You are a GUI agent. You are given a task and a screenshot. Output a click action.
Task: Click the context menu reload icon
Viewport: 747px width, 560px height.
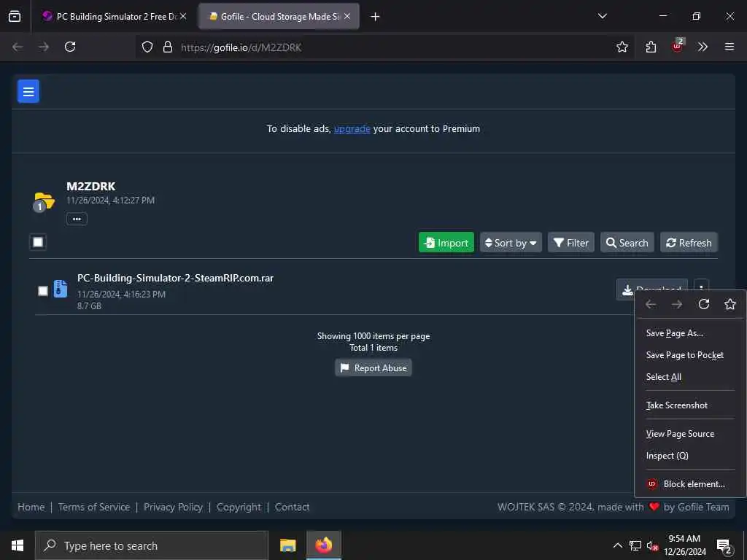tap(704, 304)
